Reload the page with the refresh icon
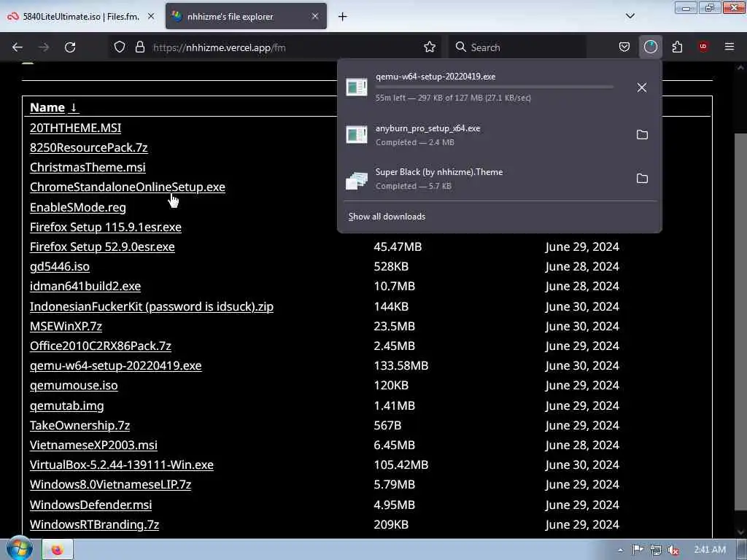 click(x=70, y=47)
